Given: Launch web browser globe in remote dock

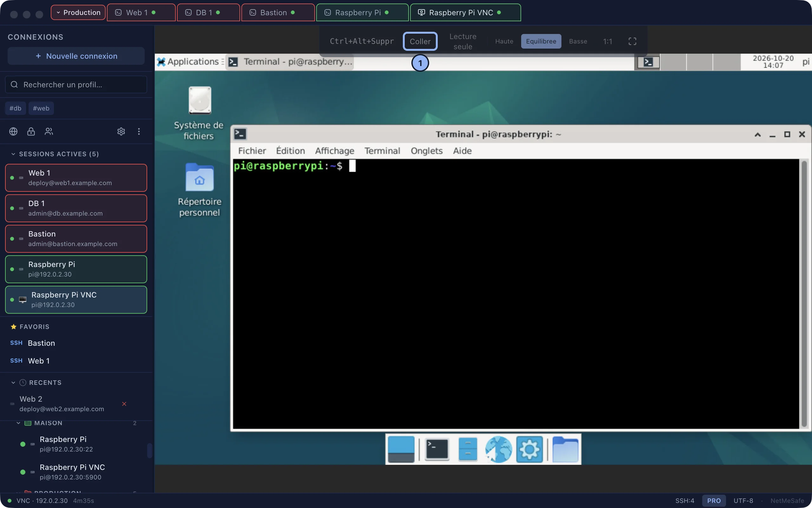Looking at the screenshot, I should (x=498, y=449).
